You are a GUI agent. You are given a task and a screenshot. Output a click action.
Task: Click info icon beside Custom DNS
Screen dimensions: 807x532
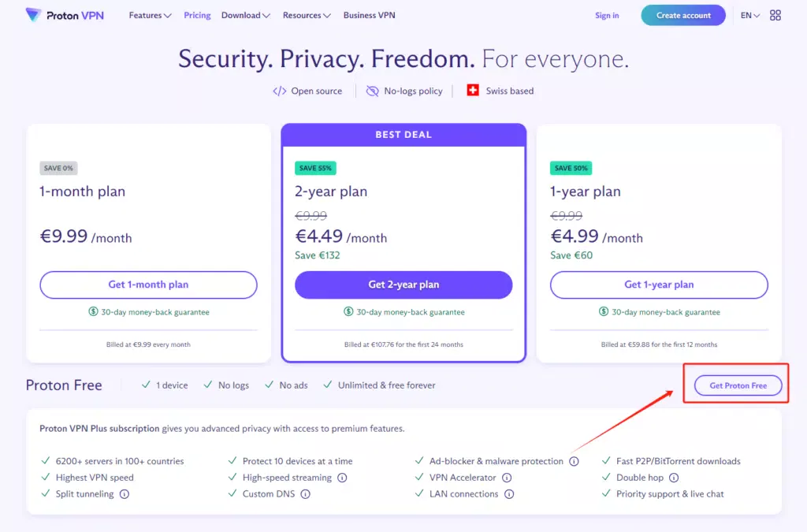coord(305,494)
